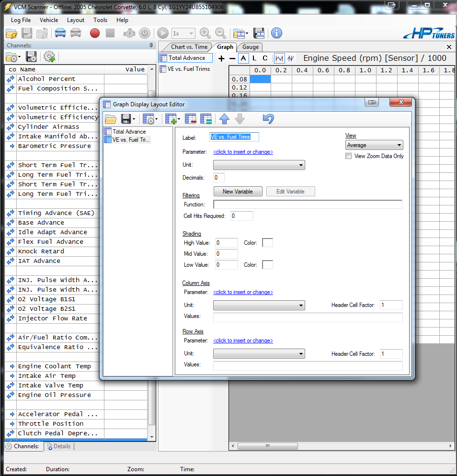Undo changes in the Layout Editor
This screenshot has height=476, width=457.
pyautogui.click(x=267, y=118)
